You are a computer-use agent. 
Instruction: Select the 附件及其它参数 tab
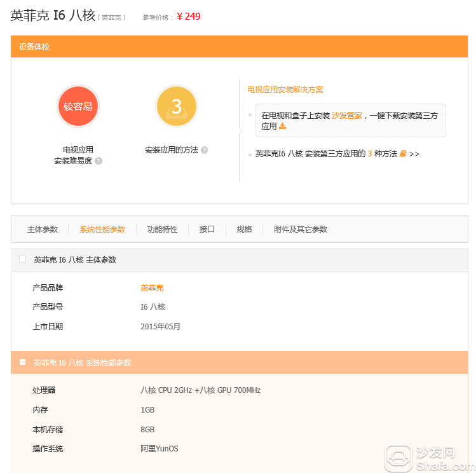[x=301, y=230]
